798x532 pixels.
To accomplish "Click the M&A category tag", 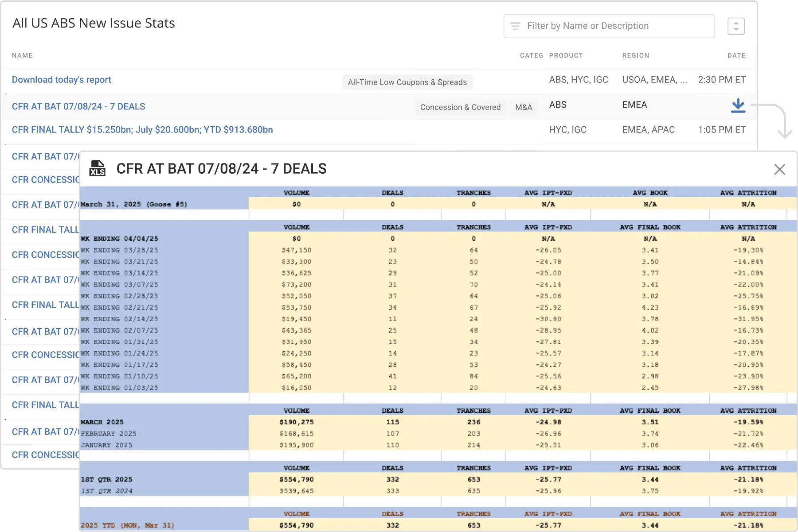I will coord(523,107).
